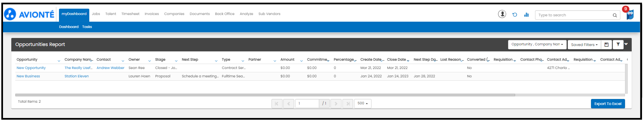Open the Type column filter arrow
The image size is (644, 123).
click(243, 61)
